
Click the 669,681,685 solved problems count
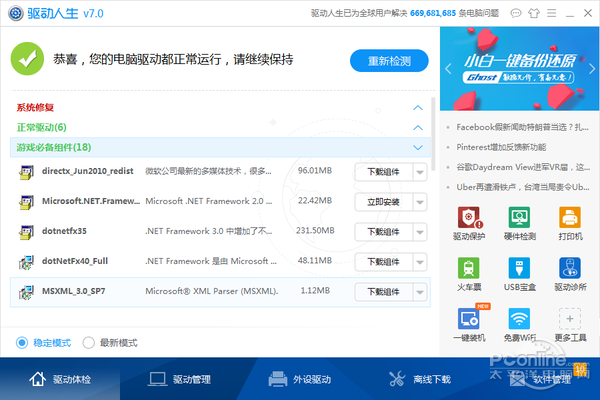tap(433, 13)
